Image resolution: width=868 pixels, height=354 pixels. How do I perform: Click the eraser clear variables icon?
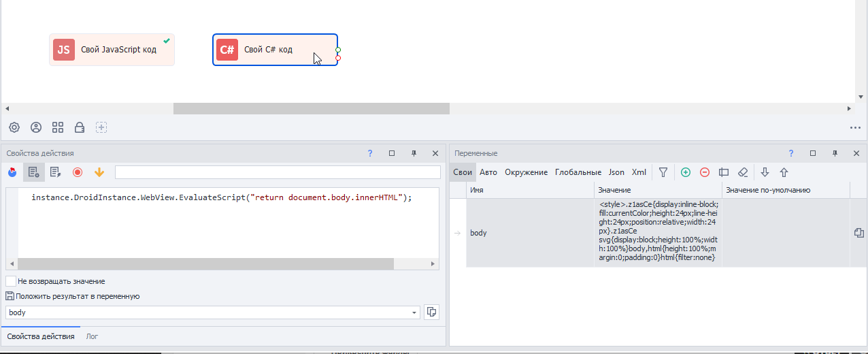coord(743,172)
